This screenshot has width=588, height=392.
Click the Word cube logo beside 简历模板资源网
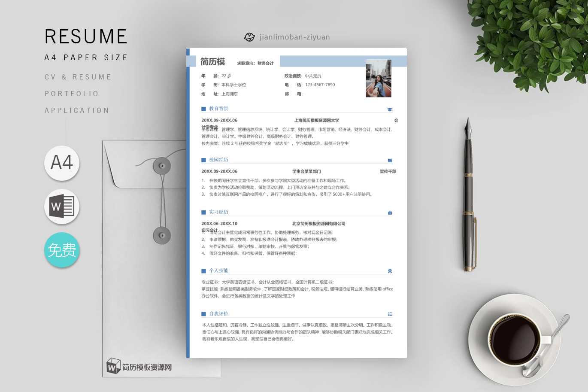(113, 366)
